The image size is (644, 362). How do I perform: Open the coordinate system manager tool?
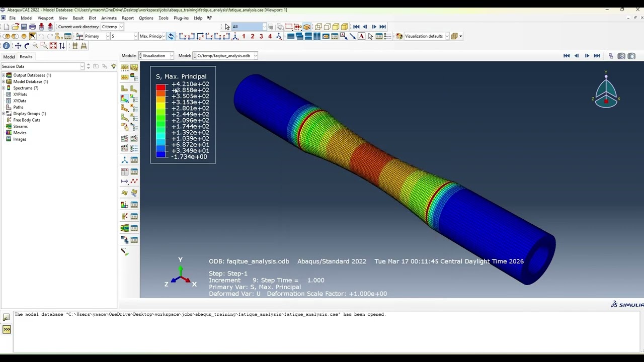pos(124,160)
